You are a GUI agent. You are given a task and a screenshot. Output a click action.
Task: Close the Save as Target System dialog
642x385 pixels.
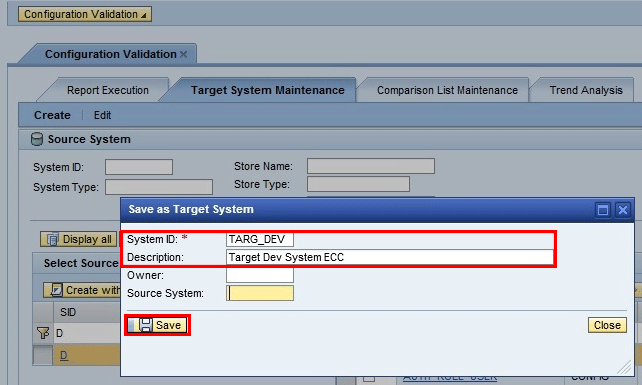coord(623,210)
